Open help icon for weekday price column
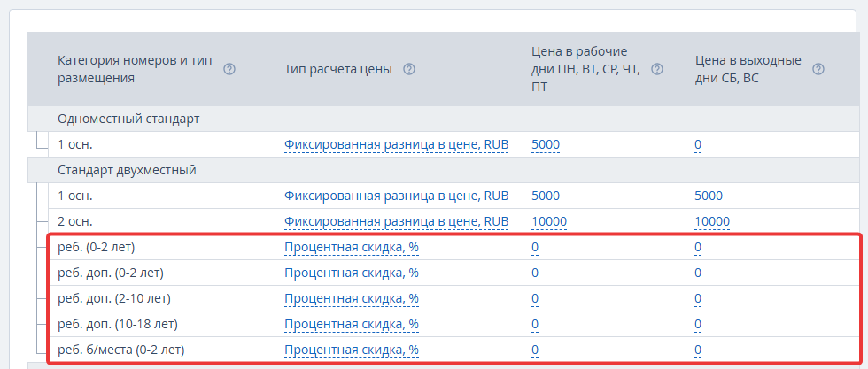Image resolution: width=868 pixels, height=369 pixels. (657, 69)
